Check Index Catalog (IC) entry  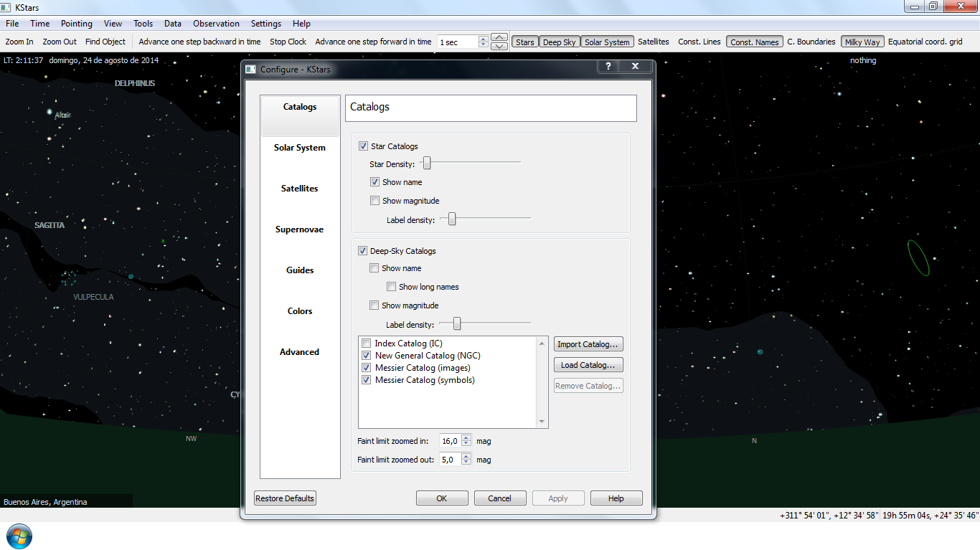point(367,343)
